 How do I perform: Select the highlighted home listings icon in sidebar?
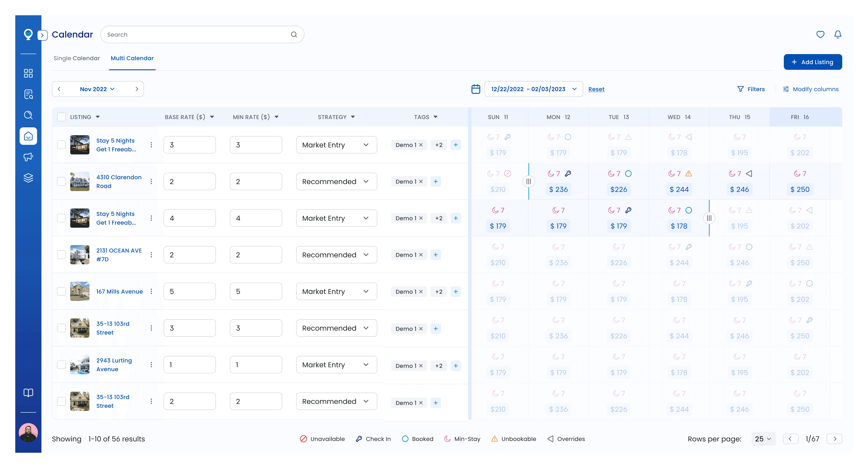pos(28,136)
